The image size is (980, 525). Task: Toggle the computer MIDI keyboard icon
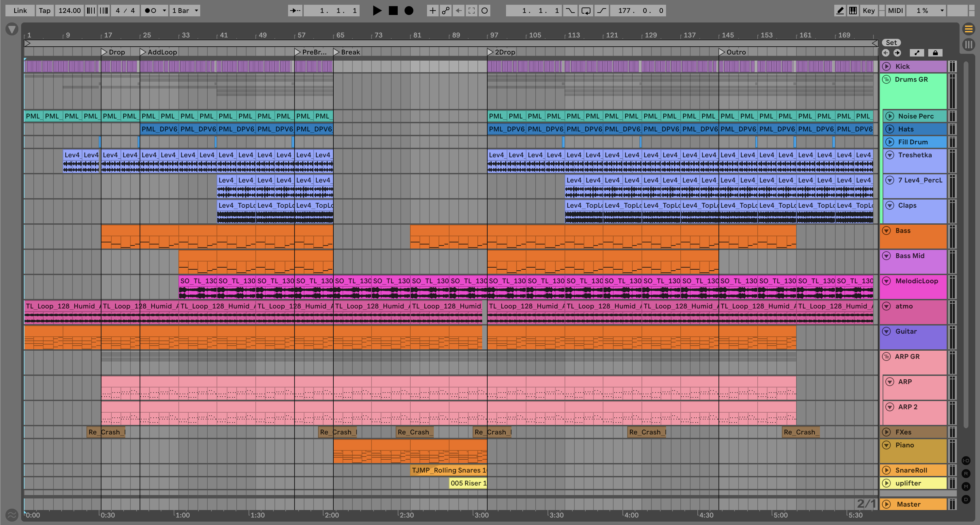(853, 11)
